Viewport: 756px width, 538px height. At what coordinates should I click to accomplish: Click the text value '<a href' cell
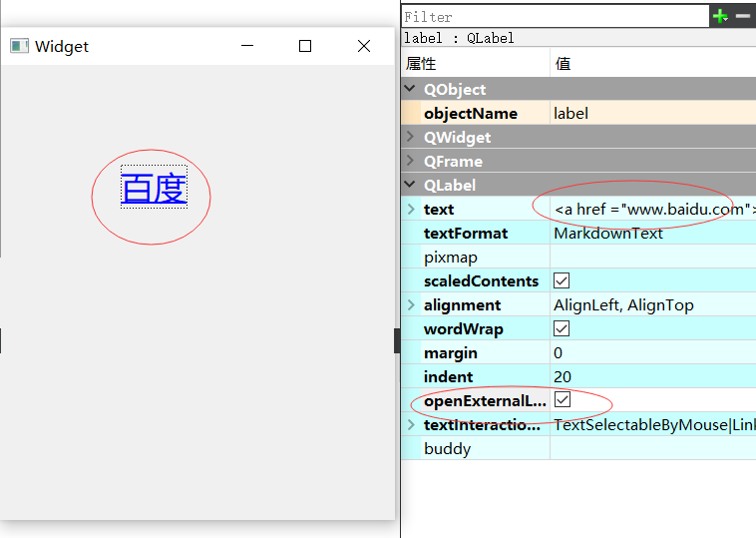tap(653, 209)
